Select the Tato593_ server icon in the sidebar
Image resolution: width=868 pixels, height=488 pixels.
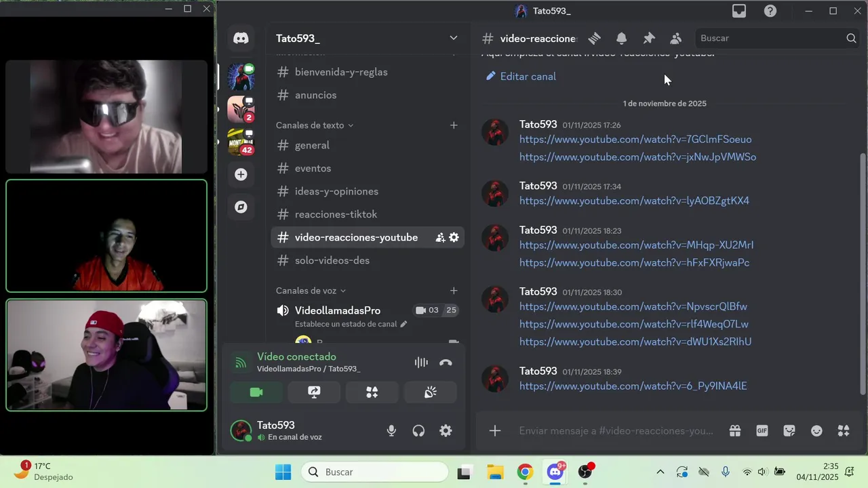pyautogui.click(x=241, y=77)
